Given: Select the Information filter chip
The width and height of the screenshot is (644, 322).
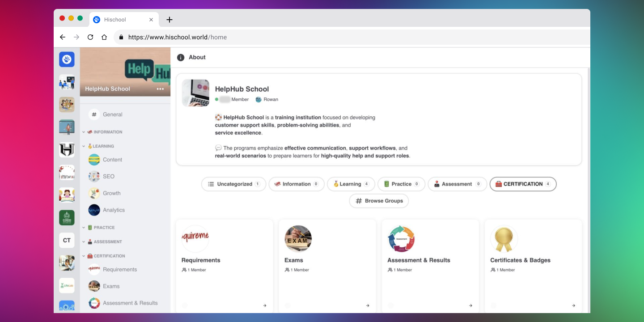Looking at the screenshot, I should pos(297,184).
